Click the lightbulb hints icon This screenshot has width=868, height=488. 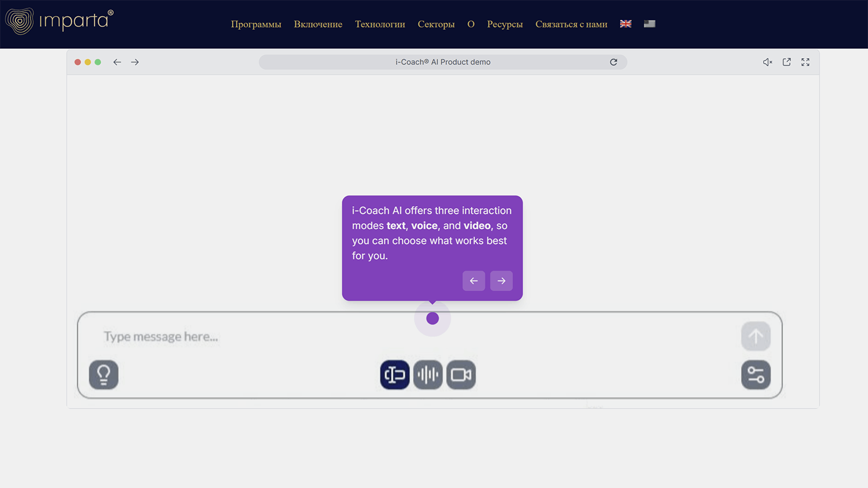coord(104,375)
